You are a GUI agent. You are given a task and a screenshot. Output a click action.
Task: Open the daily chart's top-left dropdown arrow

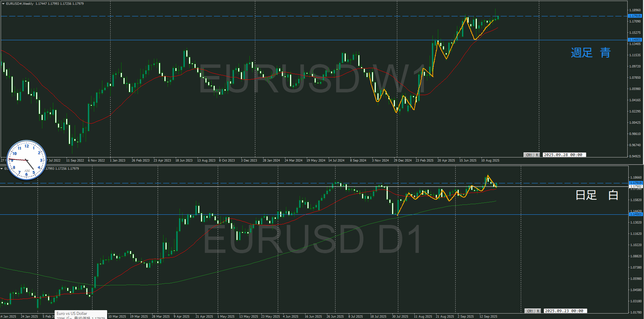click(x=2, y=169)
